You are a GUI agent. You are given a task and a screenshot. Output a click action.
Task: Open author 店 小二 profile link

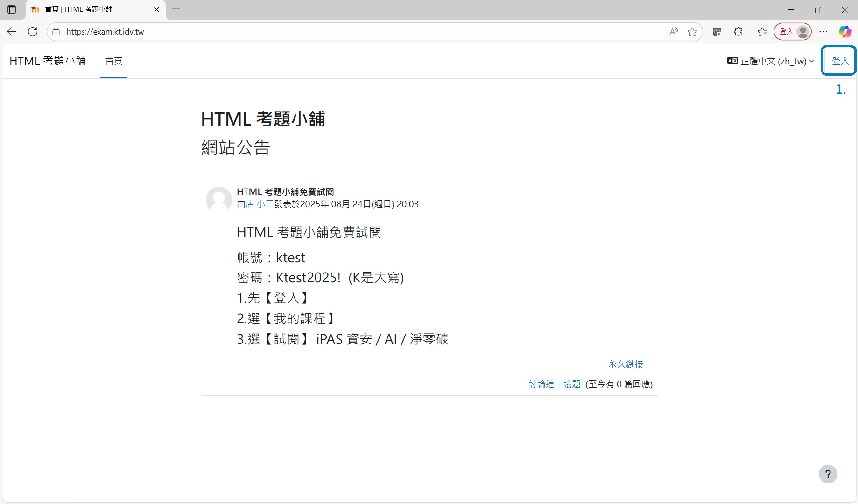click(x=260, y=204)
